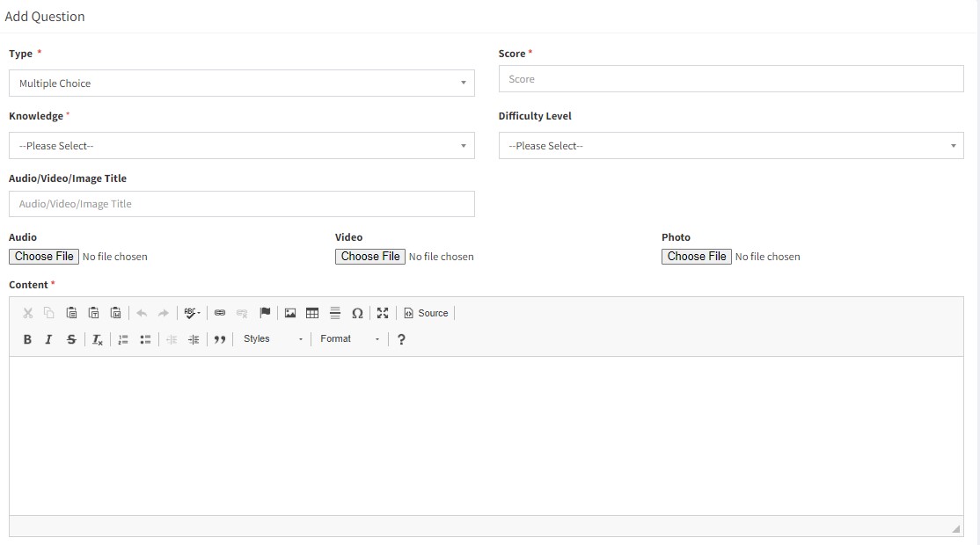980x545 pixels.
Task: Click the Bold formatting icon
Action: [27, 339]
